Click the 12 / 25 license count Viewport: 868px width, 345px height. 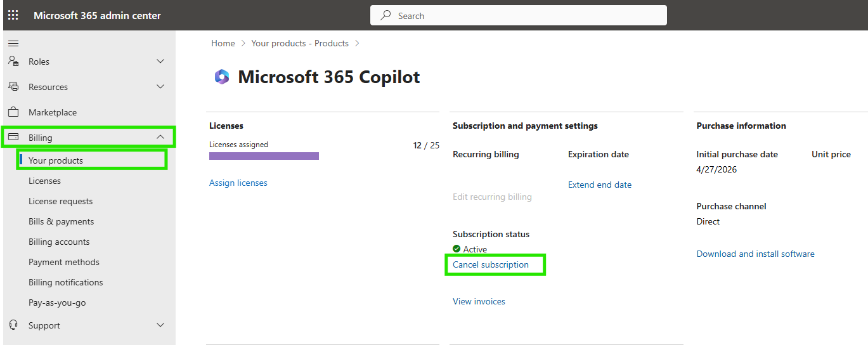[x=426, y=145]
